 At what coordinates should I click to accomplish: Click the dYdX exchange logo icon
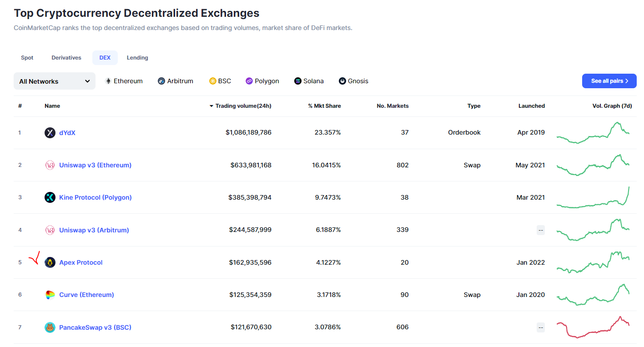point(50,133)
